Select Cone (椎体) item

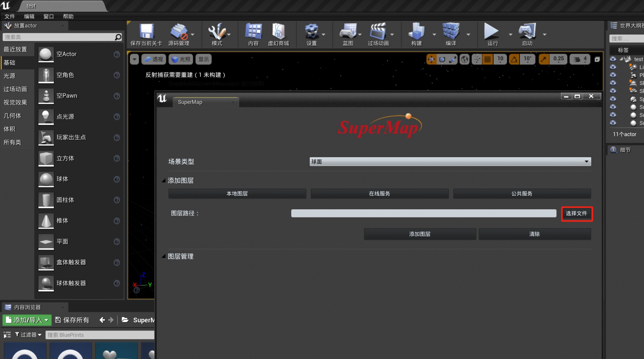coord(79,221)
